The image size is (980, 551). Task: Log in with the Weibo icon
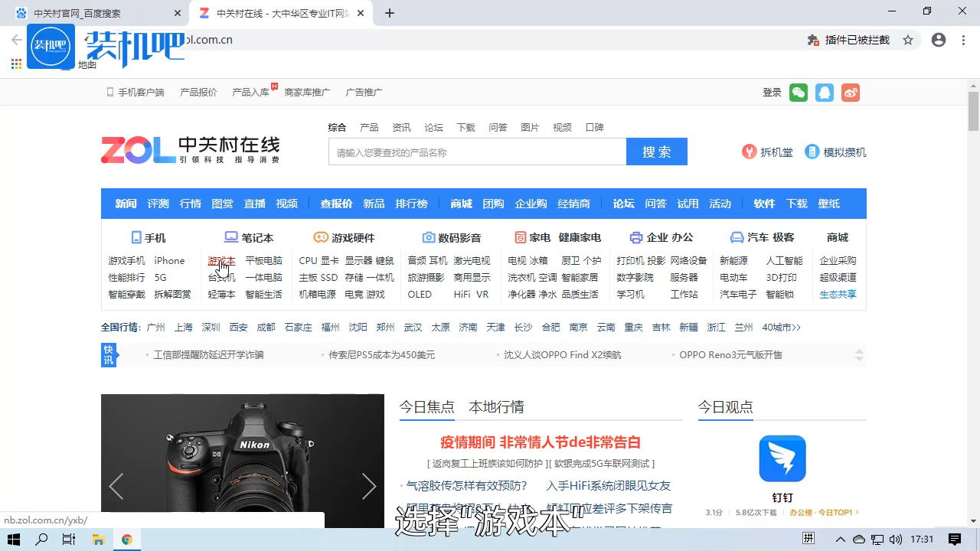tap(850, 92)
